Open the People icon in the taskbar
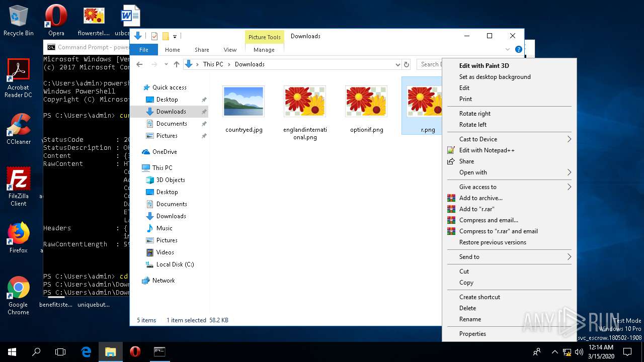644x362 pixels. [x=537, y=352]
